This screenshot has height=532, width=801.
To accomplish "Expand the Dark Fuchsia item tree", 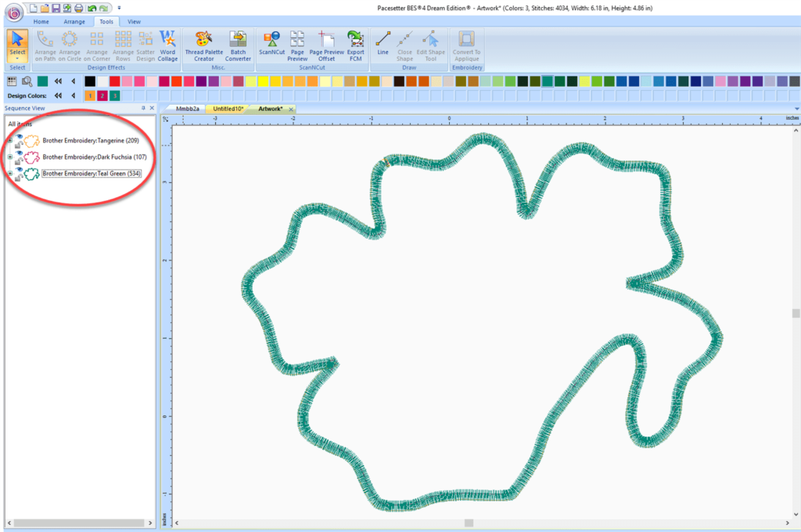I will 10,157.
